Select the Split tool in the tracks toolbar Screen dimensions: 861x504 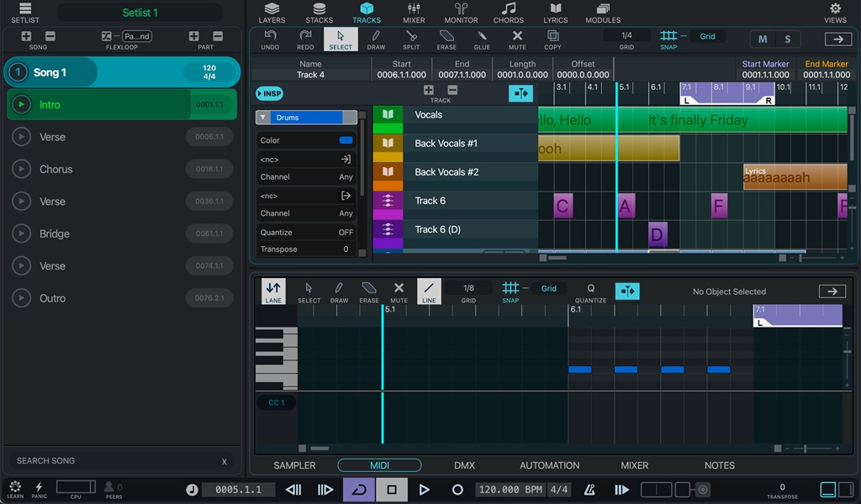[x=412, y=39]
